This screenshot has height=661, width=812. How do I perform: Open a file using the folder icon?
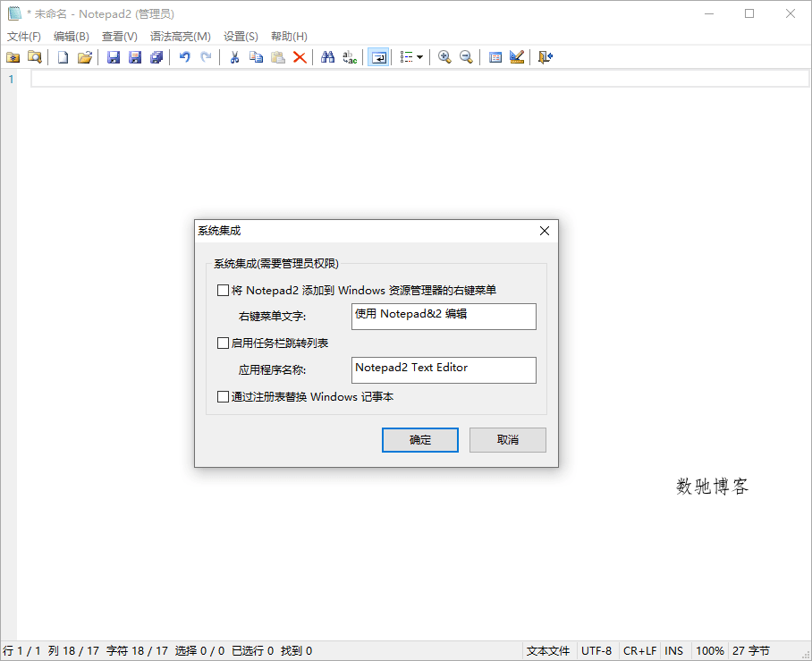[x=85, y=57]
